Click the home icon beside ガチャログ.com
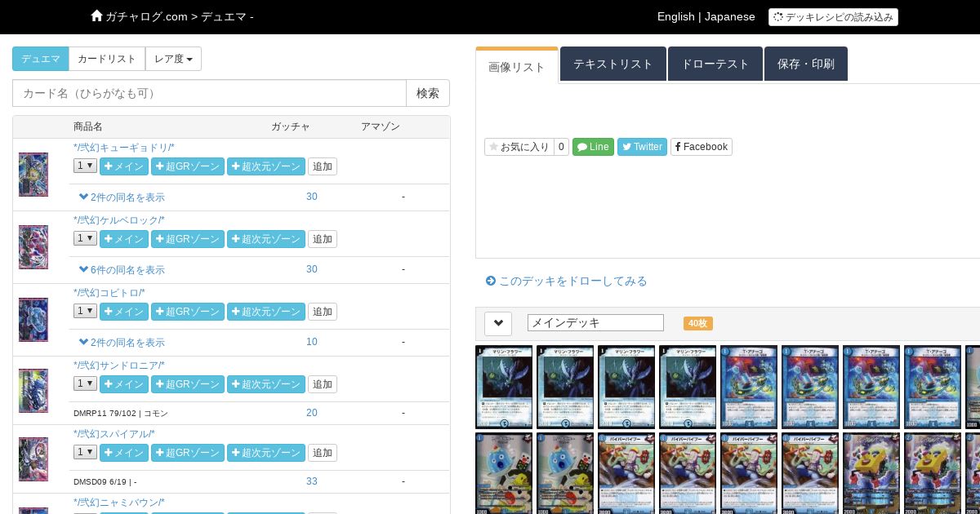Screen dimensions: 980x514 click(97, 16)
